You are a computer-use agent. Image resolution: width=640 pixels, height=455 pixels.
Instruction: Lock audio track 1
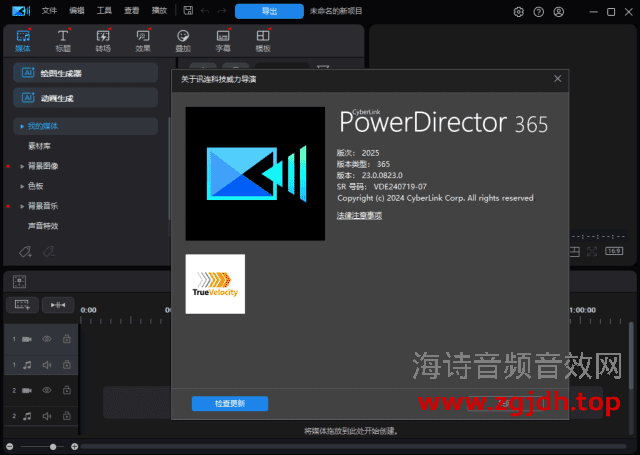pos(67,364)
